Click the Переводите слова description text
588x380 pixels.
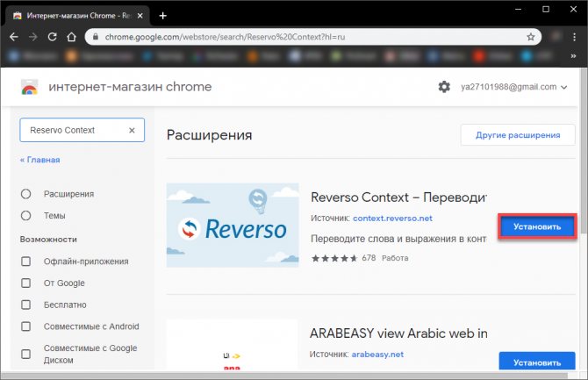pos(398,239)
